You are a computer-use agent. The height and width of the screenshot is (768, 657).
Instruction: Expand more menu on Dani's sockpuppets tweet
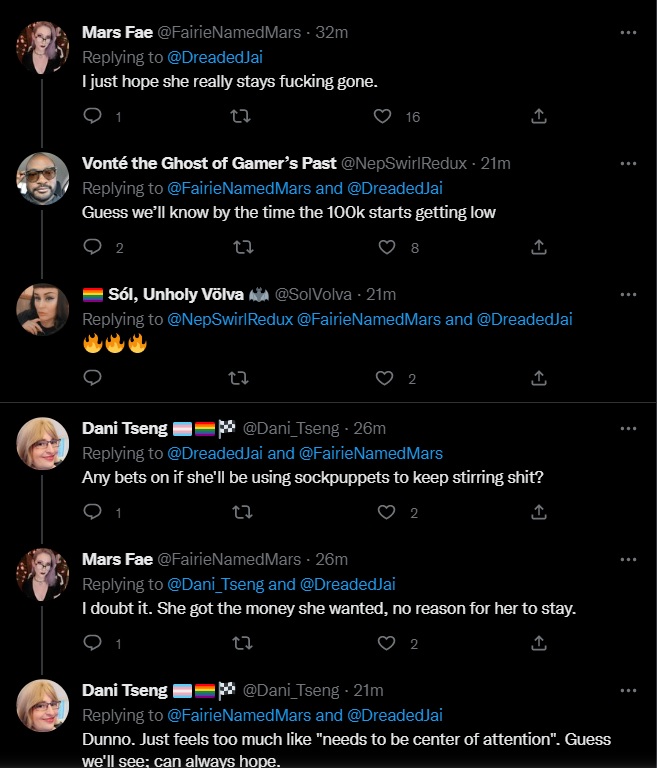coord(628,428)
